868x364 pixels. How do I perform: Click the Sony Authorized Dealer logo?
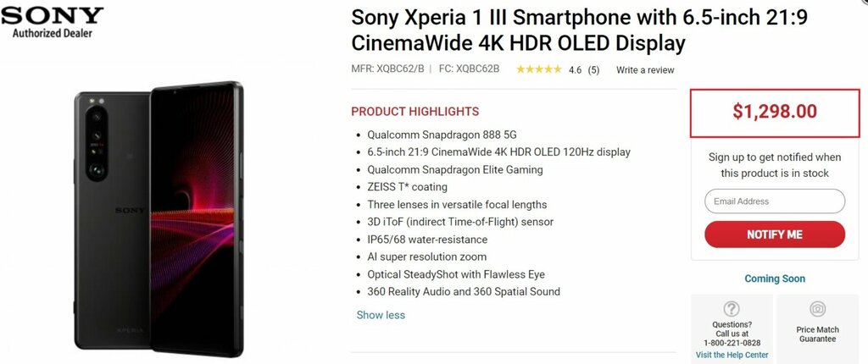click(53, 22)
